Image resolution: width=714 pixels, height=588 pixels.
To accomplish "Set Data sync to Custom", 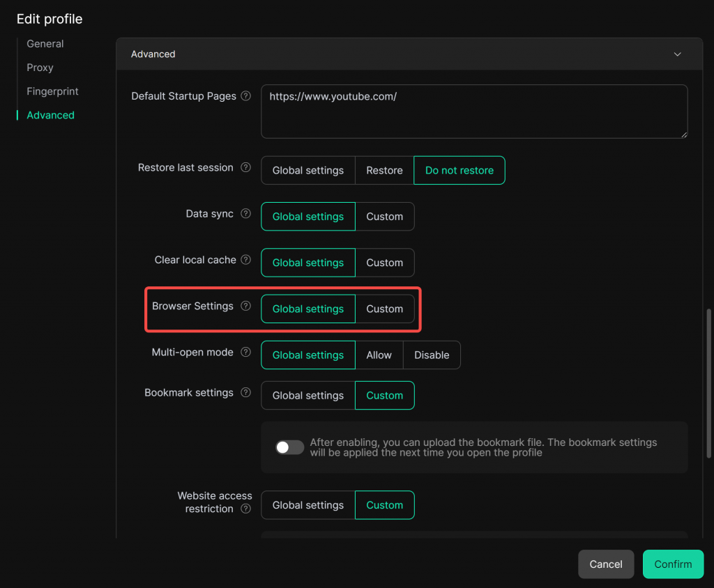I will point(384,217).
